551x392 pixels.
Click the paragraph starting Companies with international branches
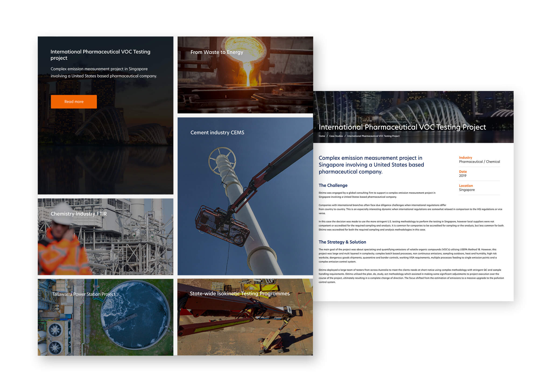click(410, 209)
